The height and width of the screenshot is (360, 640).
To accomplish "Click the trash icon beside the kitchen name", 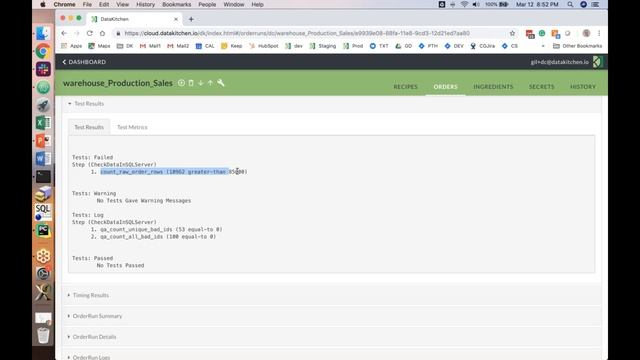I will click(191, 83).
